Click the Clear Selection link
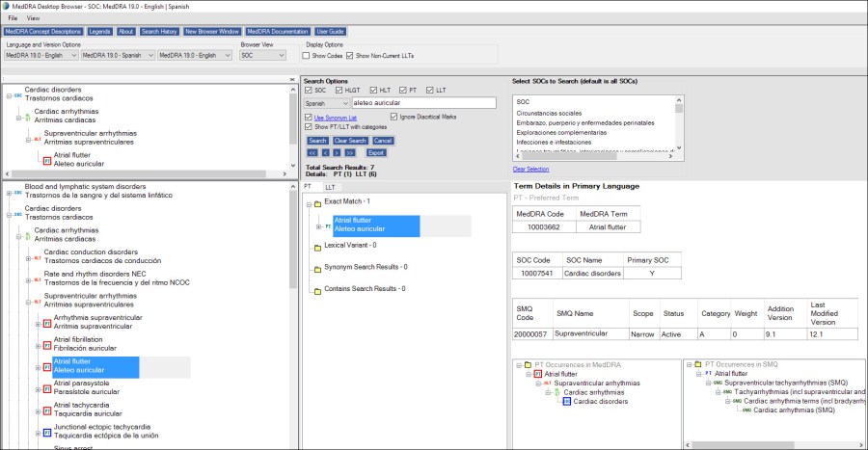The width and height of the screenshot is (868, 450). 531,169
